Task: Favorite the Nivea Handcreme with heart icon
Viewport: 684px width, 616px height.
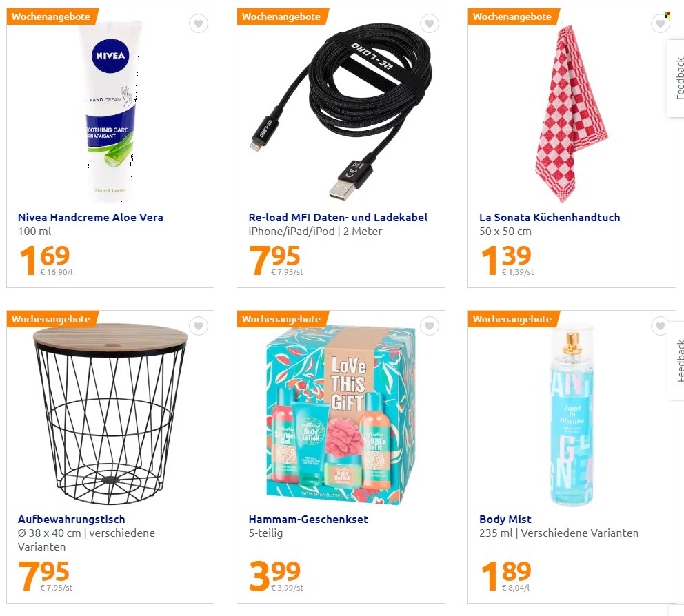Action: point(199,23)
